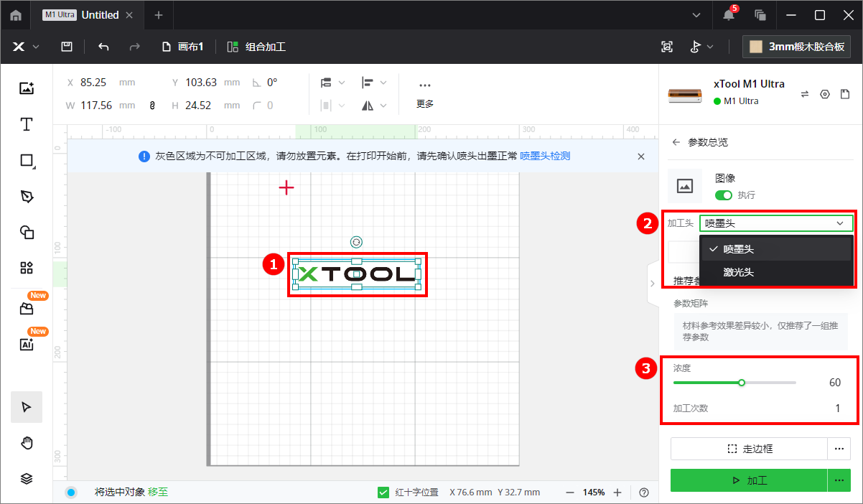Choose 激光头 option

coord(776,272)
